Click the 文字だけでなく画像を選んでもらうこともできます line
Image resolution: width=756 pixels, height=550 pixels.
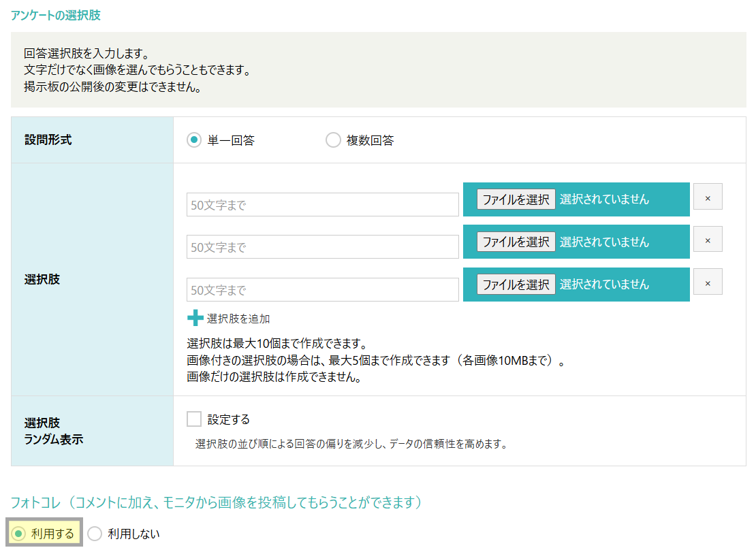click(x=138, y=70)
